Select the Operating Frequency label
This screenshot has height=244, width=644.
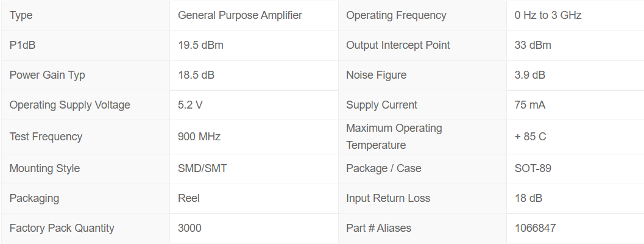coord(396,15)
